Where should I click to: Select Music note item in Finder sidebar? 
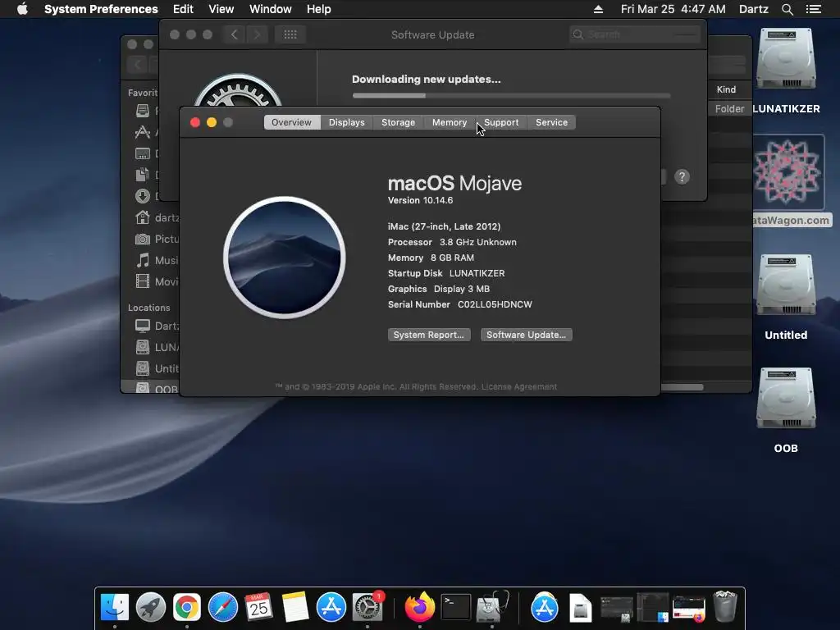point(157,260)
